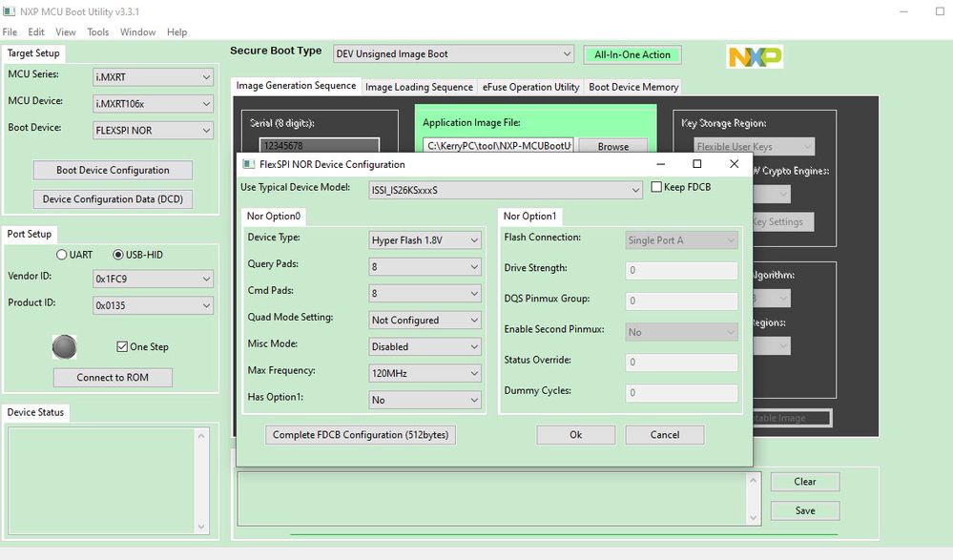Click the NXP logo icon

pos(755,56)
